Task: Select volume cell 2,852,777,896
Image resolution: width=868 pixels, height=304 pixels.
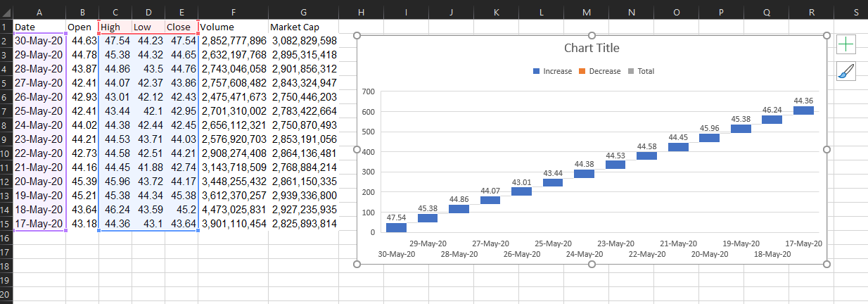Action: [x=233, y=41]
